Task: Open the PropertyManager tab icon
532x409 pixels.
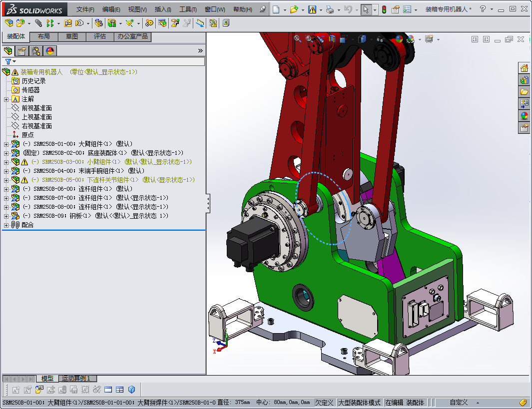Action: [x=22, y=51]
